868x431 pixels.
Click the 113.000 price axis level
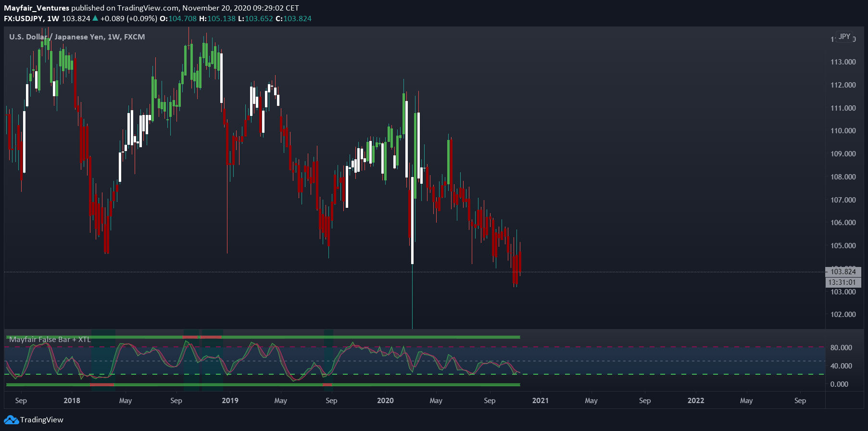(x=843, y=62)
